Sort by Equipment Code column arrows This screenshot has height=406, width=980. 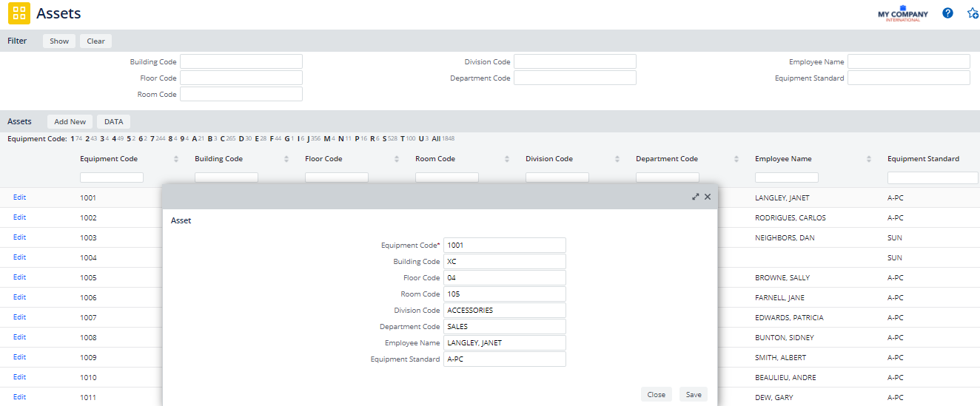[176, 159]
